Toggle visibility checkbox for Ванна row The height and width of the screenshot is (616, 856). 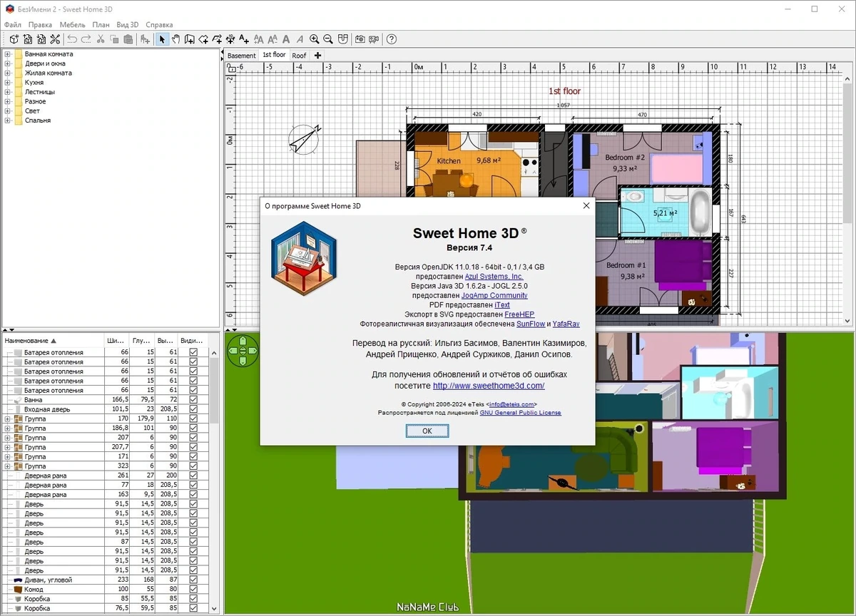pos(193,400)
